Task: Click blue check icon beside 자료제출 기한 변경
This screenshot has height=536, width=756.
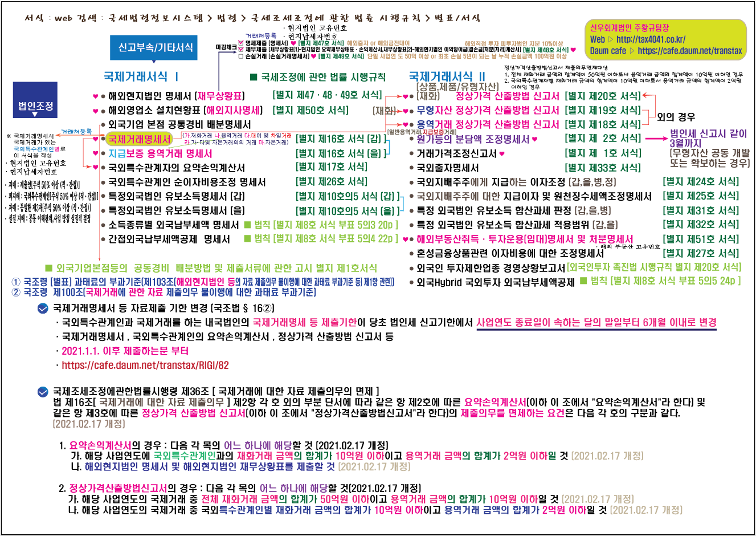Action: pyautogui.click(x=43, y=308)
